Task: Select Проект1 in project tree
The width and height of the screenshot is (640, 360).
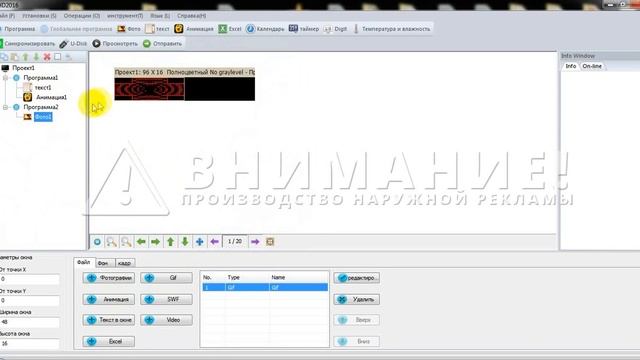Action: tap(23, 68)
